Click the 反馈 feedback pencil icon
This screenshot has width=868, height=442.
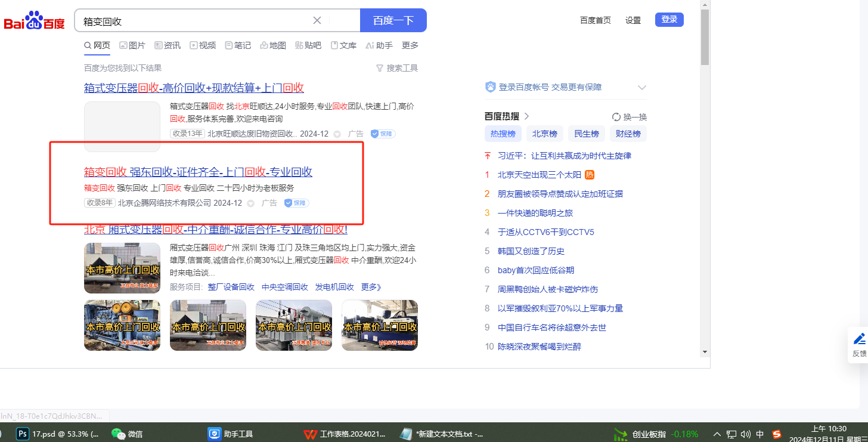(x=859, y=339)
